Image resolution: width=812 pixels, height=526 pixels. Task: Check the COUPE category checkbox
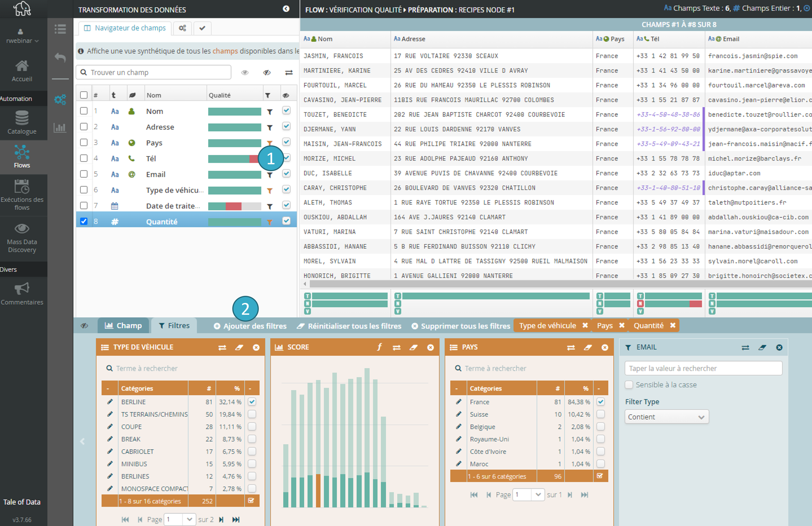tap(252, 426)
